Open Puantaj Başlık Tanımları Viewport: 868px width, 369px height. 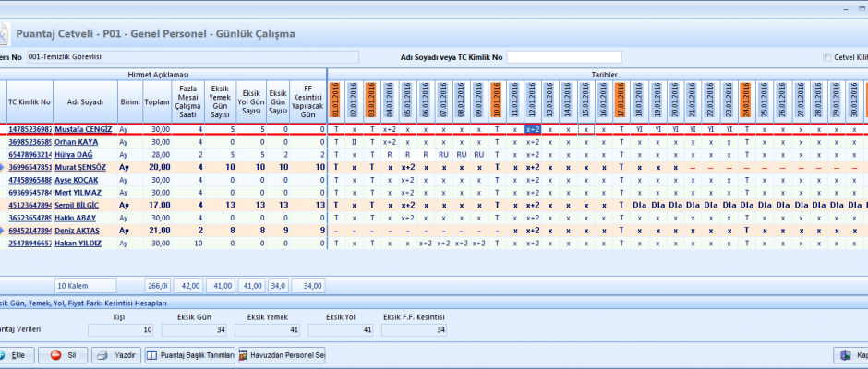tap(189, 355)
